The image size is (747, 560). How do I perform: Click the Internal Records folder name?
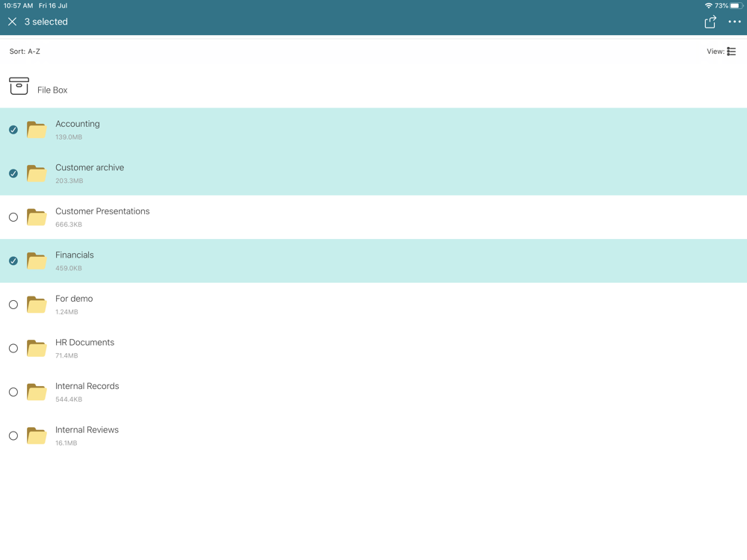(87, 386)
